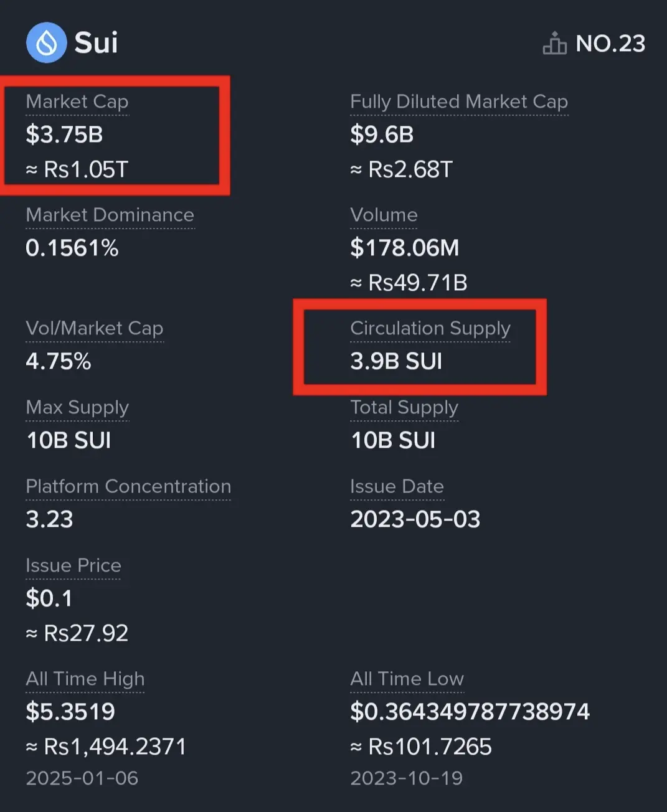The height and width of the screenshot is (812, 667).
Task: Open Fully Diluted Market Cap explanation
Action: tap(459, 101)
